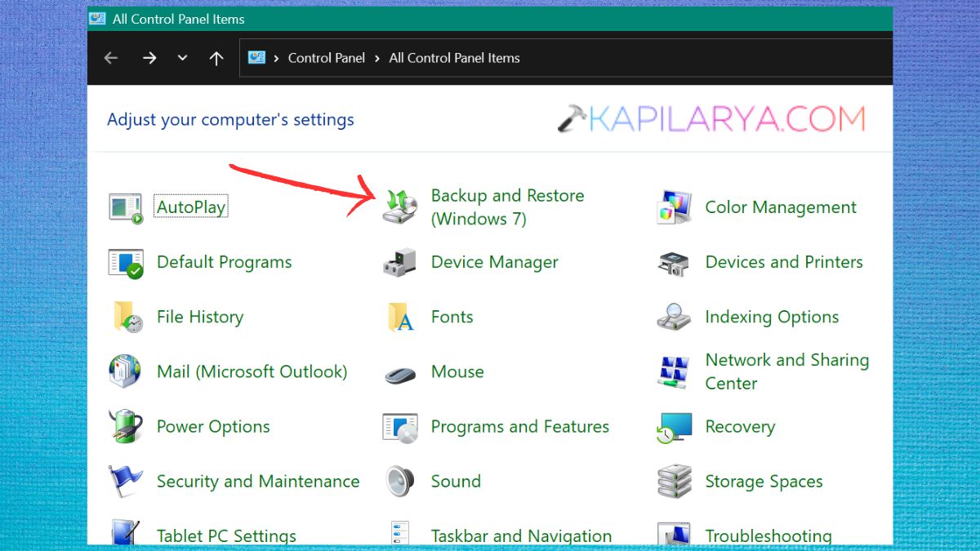Click the Devices and Printers icon
The height and width of the screenshot is (551, 980).
675,263
